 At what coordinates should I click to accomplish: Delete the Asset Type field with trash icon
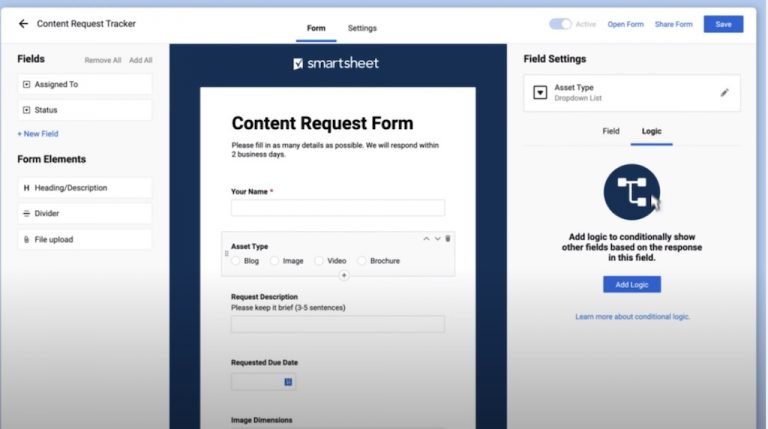point(448,238)
